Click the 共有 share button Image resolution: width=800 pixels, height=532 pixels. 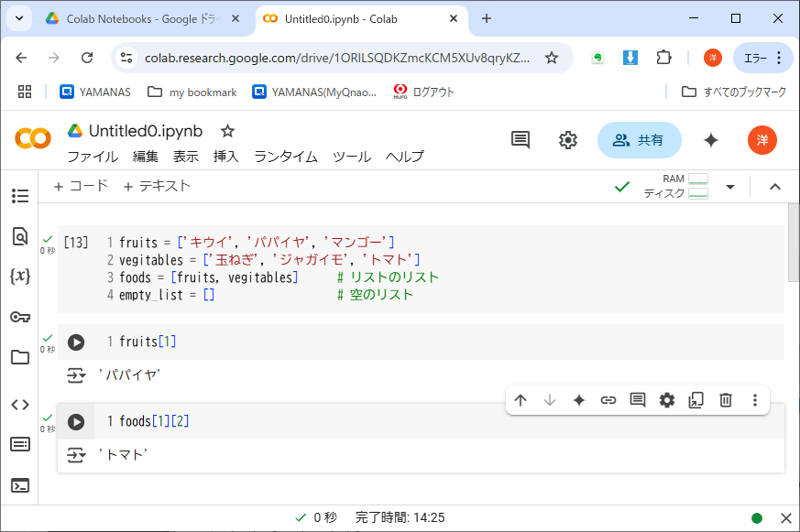[640, 140]
